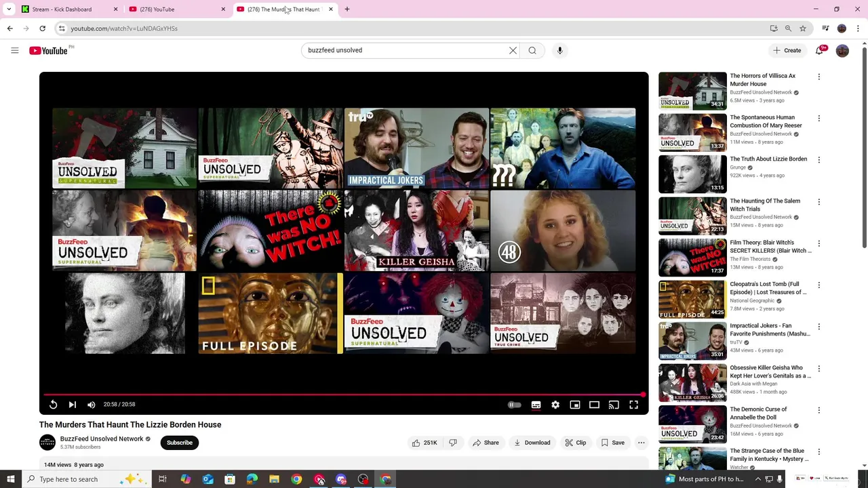Replay the video with replay button

pyautogui.click(x=54, y=405)
